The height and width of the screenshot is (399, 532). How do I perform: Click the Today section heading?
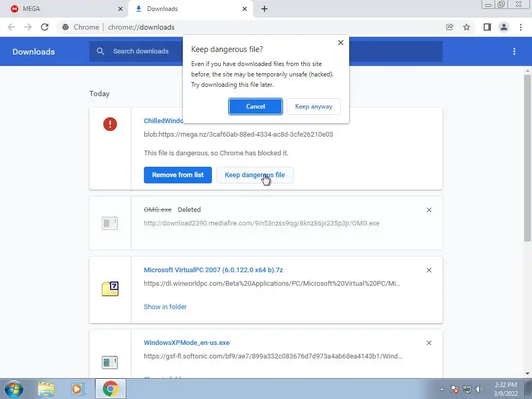click(99, 94)
